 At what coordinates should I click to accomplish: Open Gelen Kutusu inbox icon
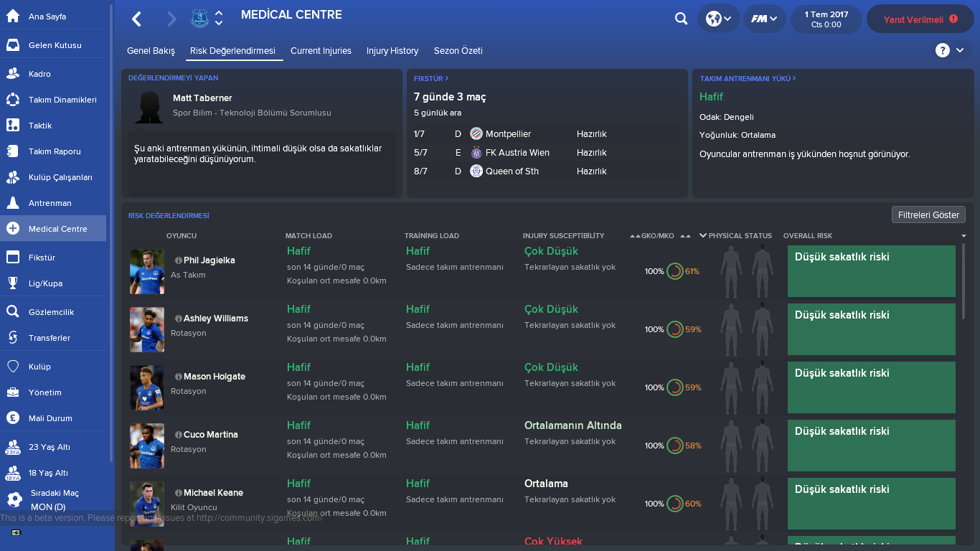[x=13, y=45]
